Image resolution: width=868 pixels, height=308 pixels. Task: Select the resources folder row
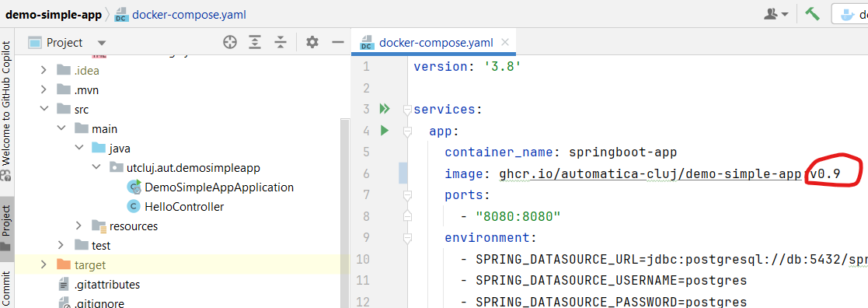pos(177,226)
